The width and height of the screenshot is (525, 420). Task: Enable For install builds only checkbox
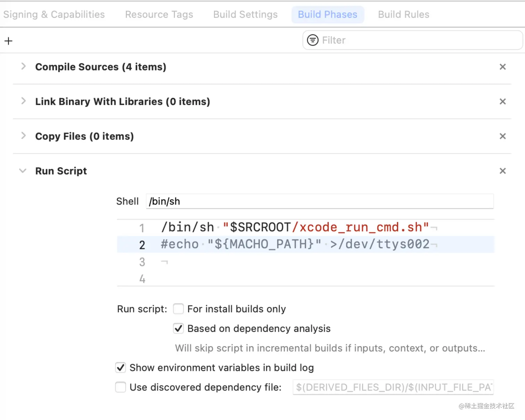pyautogui.click(x=178, y=309)
